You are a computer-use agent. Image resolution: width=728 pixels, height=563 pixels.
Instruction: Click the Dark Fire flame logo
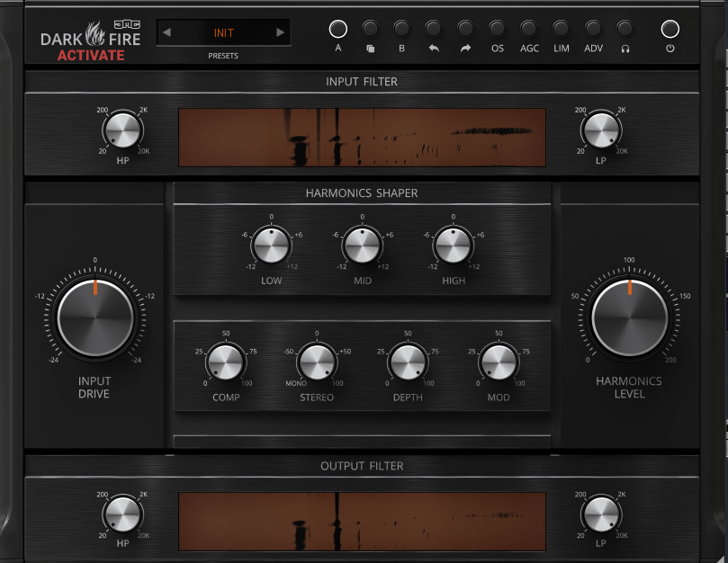click(x=94, y=35)
